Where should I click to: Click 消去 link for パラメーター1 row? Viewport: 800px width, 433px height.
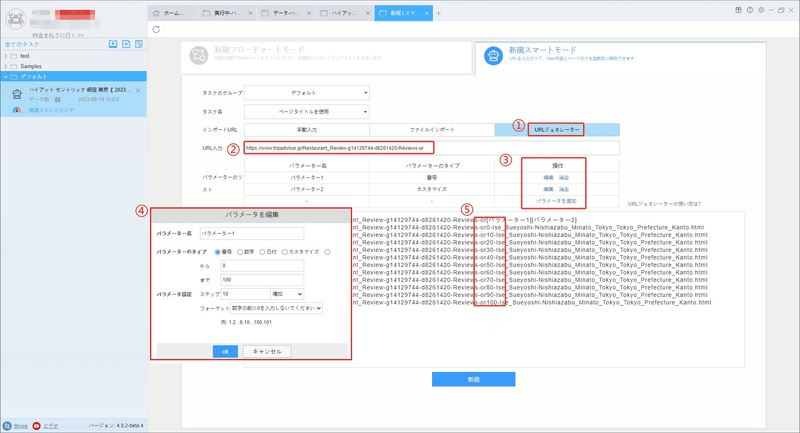tap(564, 178)
